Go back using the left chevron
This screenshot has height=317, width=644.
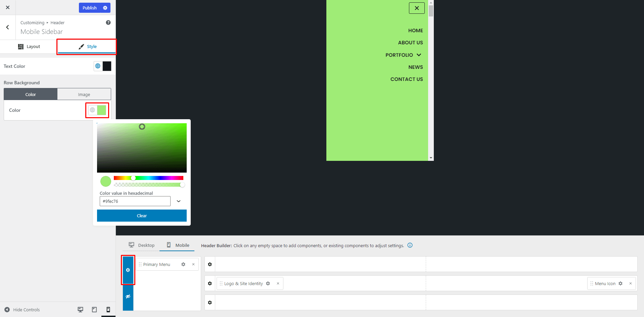[8, 27]
